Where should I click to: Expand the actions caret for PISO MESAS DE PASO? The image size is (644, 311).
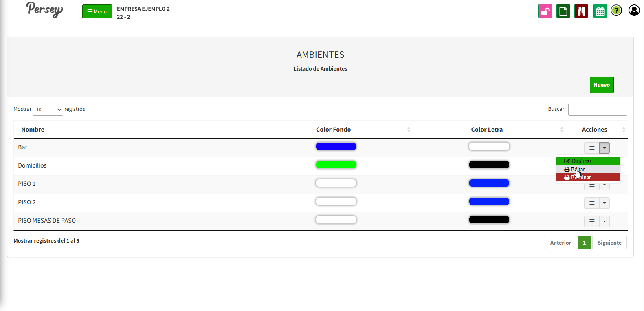pyautogui.click(x=604, y=221)
